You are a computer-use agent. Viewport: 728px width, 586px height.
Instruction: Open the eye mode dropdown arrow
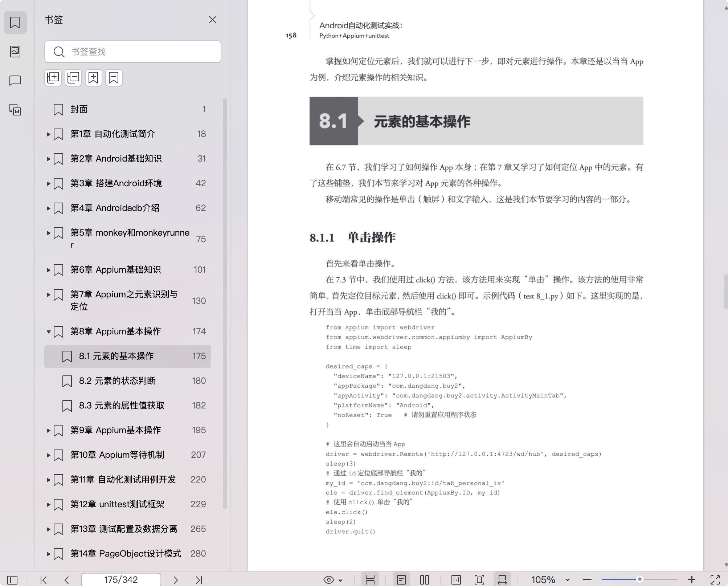pyautogui.click(x=340, y=580)
